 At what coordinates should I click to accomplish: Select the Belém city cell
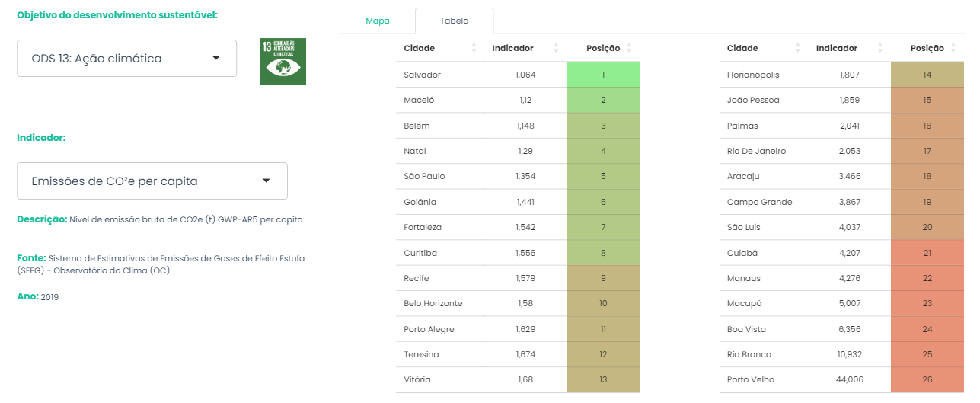click(440, 126)
